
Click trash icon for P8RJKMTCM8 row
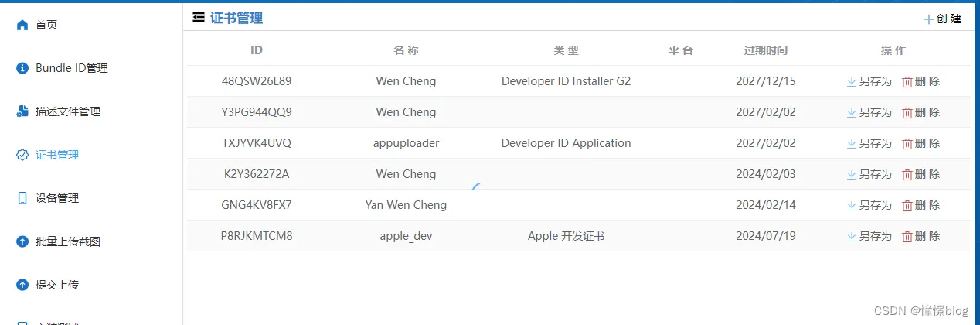[x=907, y=236]
